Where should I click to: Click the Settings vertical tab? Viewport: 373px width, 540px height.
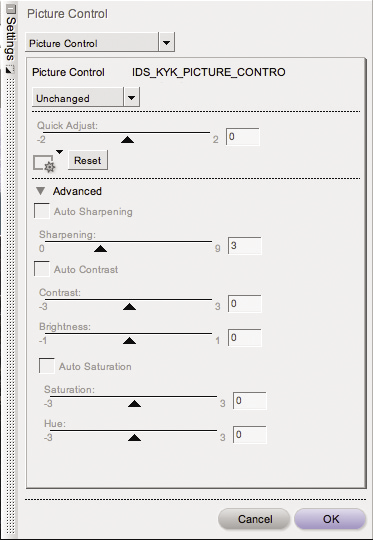(11, 39)
